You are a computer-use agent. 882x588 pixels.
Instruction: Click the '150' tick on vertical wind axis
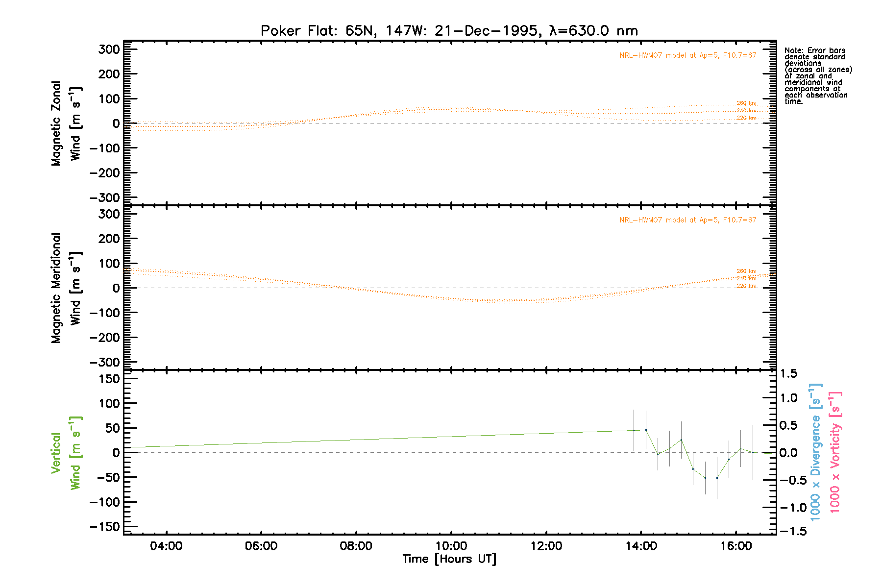(109, 379)
